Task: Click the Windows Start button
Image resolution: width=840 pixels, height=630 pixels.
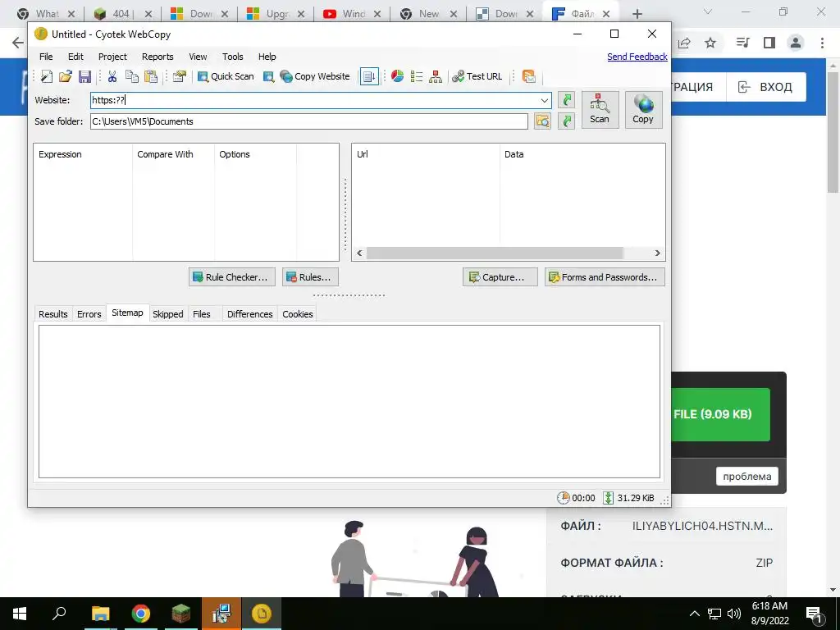Action: pyautogui.click(x=20, y=614)
